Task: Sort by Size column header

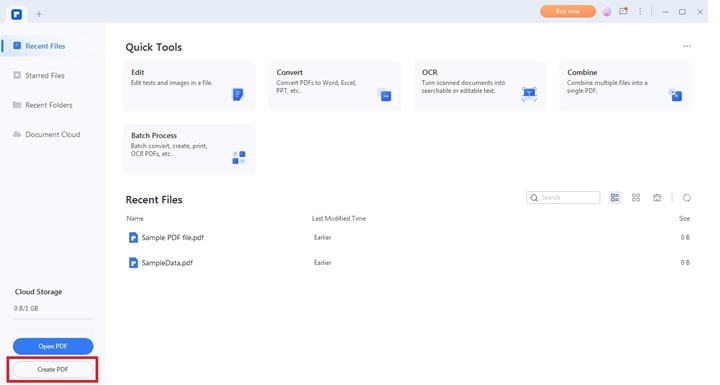Action: 684,219
